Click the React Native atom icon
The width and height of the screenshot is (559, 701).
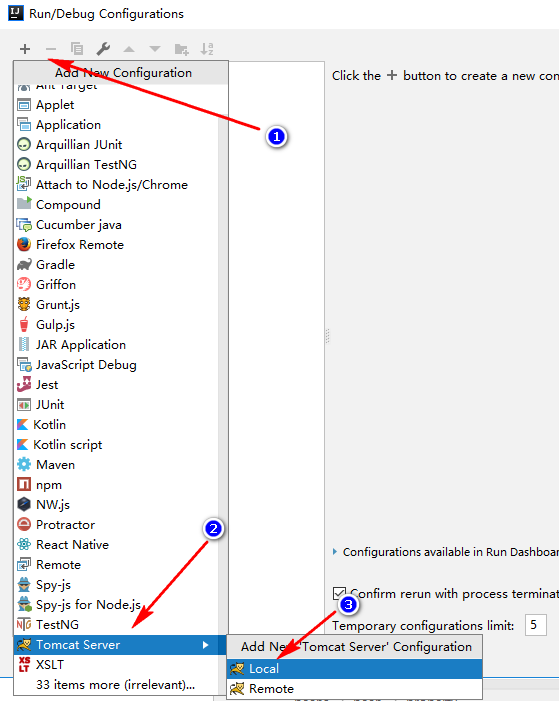[24, 545]
